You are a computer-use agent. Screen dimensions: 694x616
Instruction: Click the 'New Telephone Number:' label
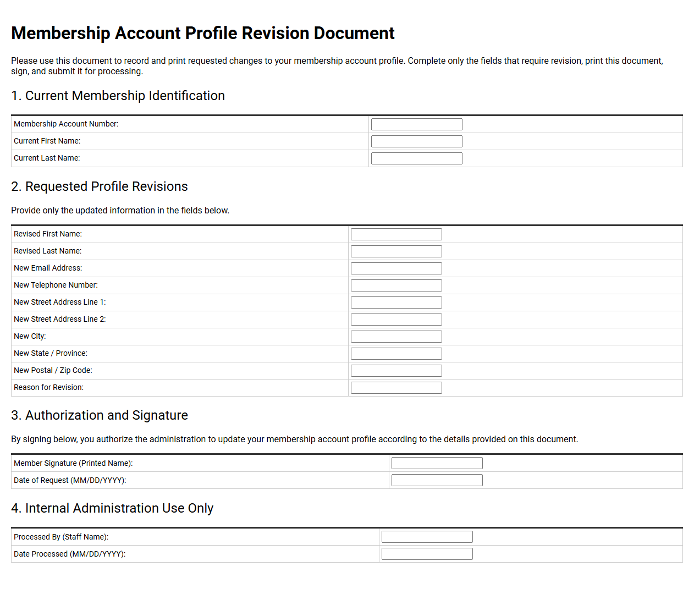click(x=56, y=285)
